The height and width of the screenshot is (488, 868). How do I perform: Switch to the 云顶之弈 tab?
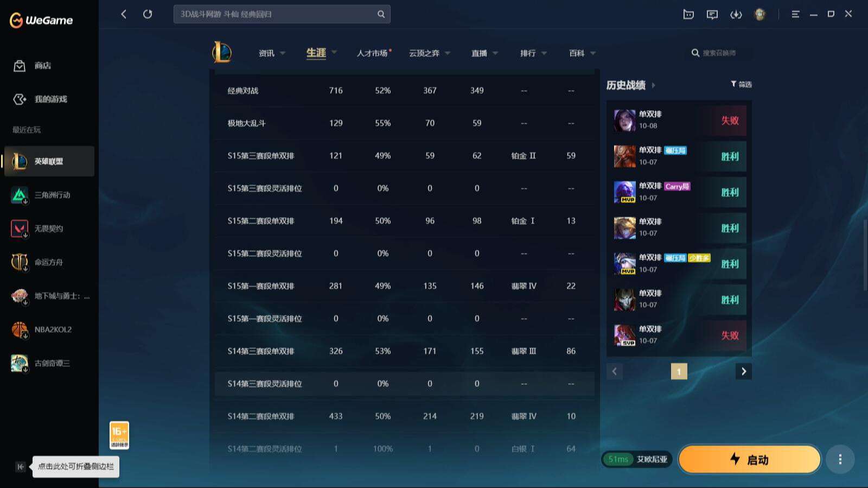point(424,53)
